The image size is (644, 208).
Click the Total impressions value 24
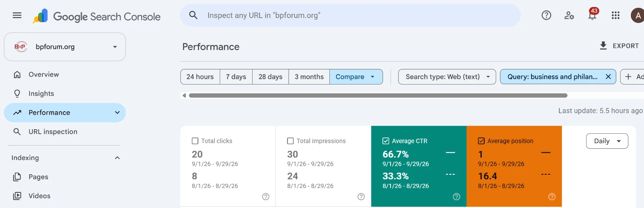tap(292, 176)
